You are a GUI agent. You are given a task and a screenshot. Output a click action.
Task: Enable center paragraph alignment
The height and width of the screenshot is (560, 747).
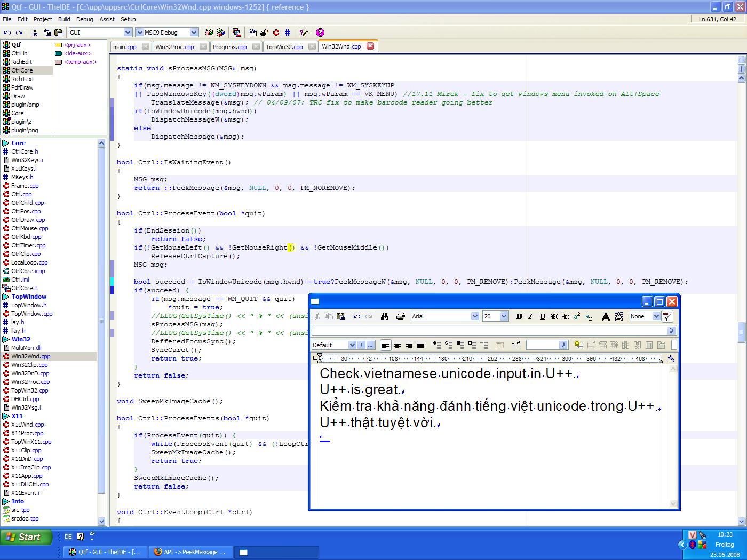pyautogui.click(x=397, y=345)
